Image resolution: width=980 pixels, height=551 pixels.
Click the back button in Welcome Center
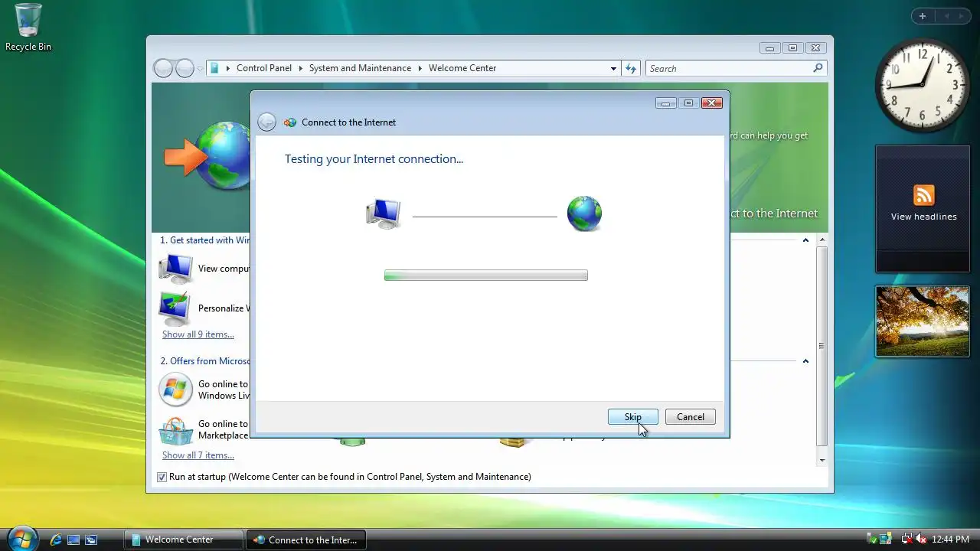pyautogui.click(x=163, y=68)
